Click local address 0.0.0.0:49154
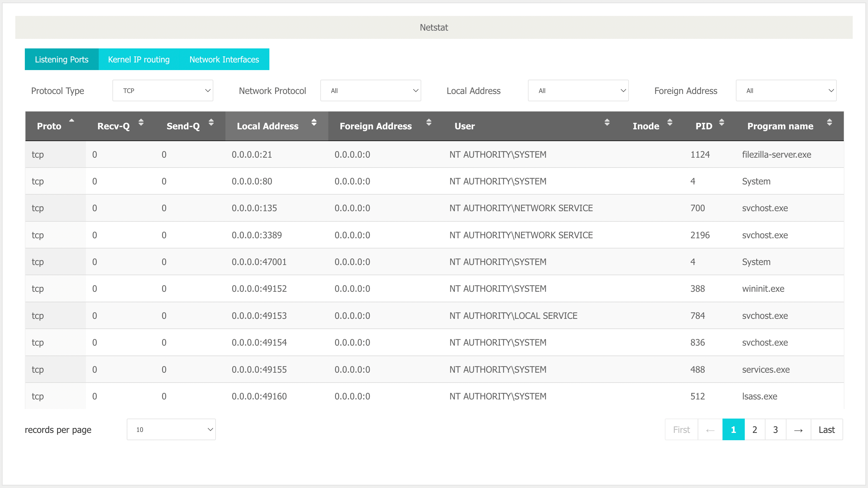 pos(259,342)
